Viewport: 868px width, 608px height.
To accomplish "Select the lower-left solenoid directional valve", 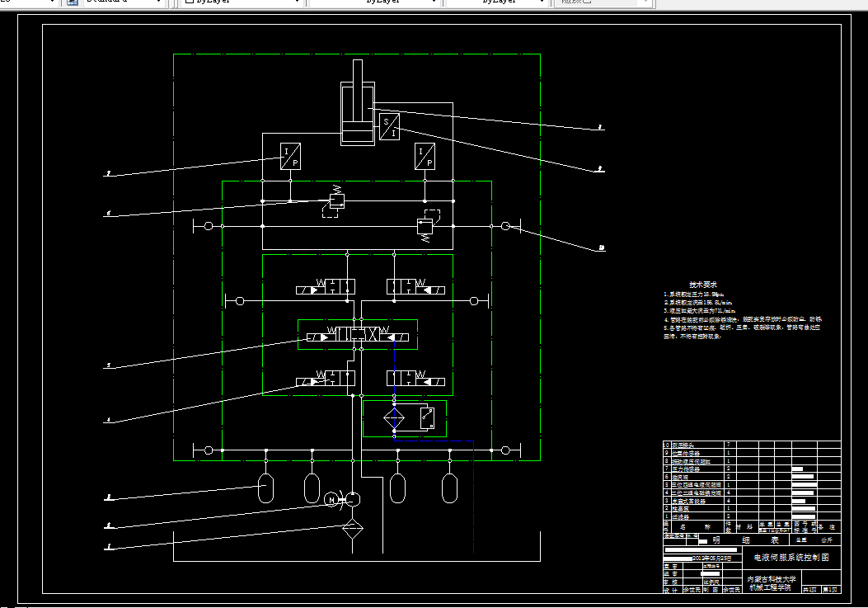I will click(326, 378).
